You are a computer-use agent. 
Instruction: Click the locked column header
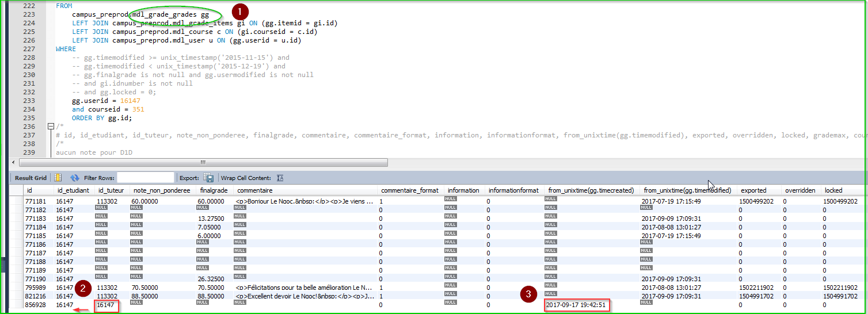833,190
